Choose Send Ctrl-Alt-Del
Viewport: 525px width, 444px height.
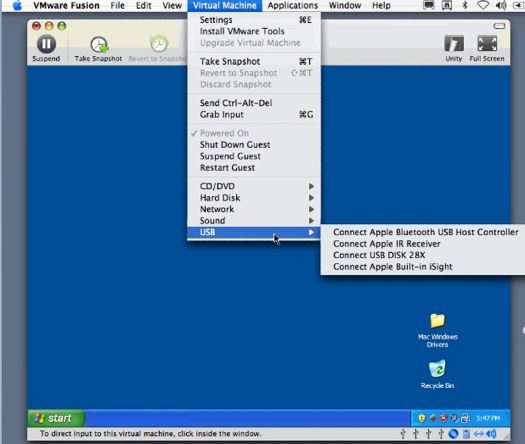tap(254, 103)
